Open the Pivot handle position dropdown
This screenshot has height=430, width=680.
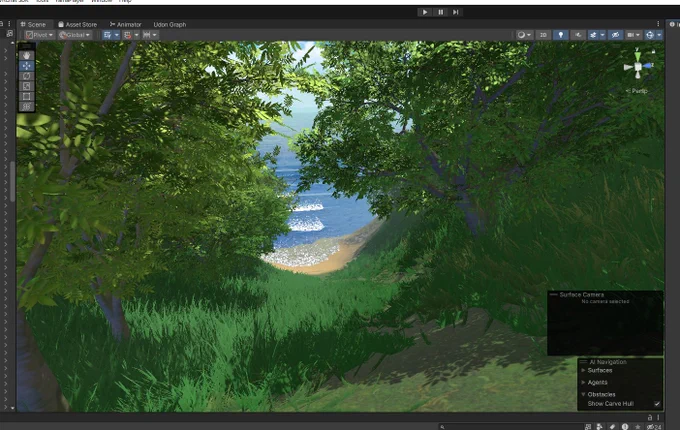[39, 35]
